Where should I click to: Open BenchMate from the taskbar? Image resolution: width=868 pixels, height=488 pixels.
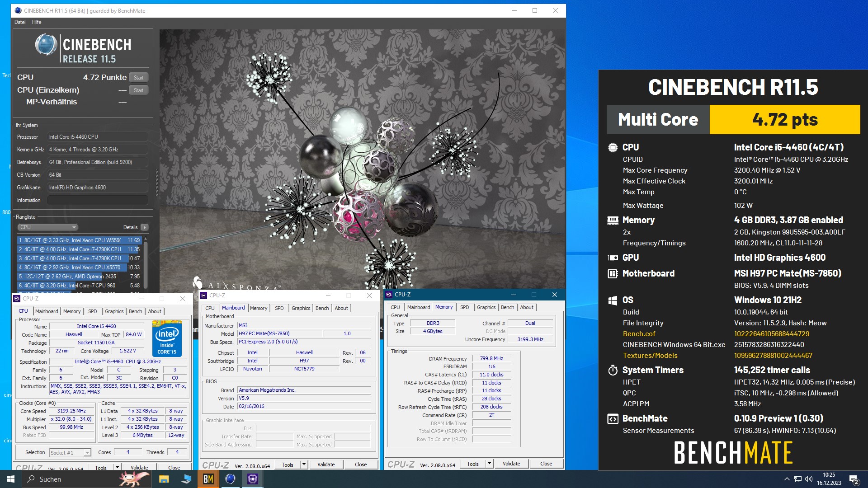click(x=208, y=479)
